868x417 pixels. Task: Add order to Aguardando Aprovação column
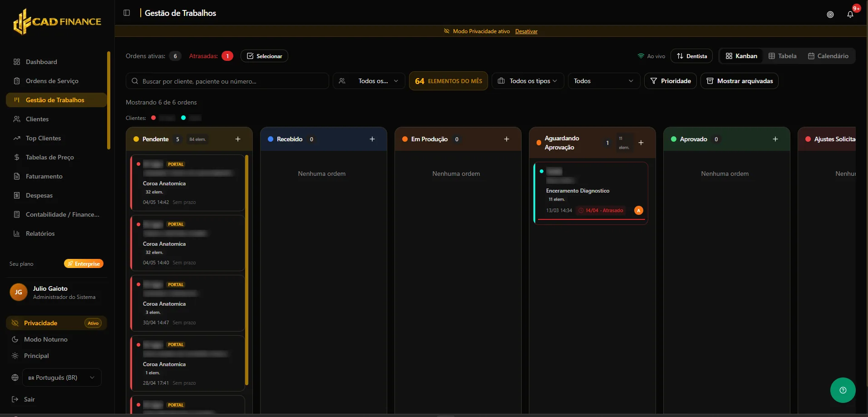pyautogui.click(x=641, y=143)
